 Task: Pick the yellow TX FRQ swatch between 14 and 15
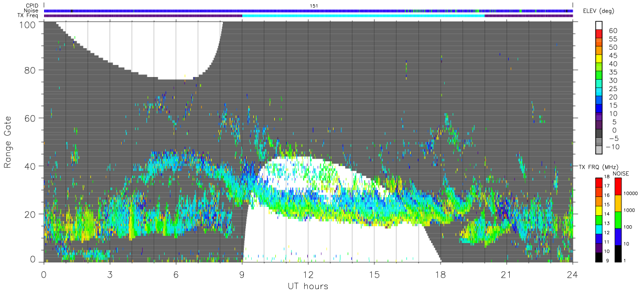[x=599, y=210]
